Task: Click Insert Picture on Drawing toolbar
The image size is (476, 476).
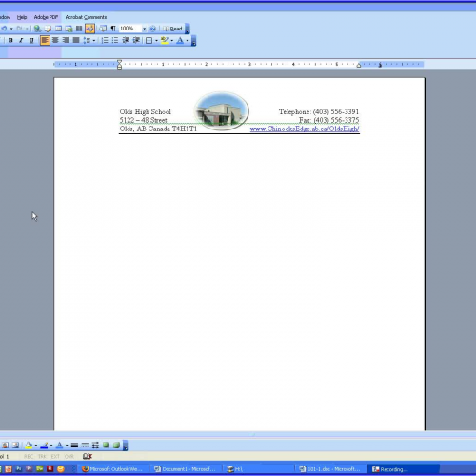Action: pyautogui.click(x=15, y=446)
